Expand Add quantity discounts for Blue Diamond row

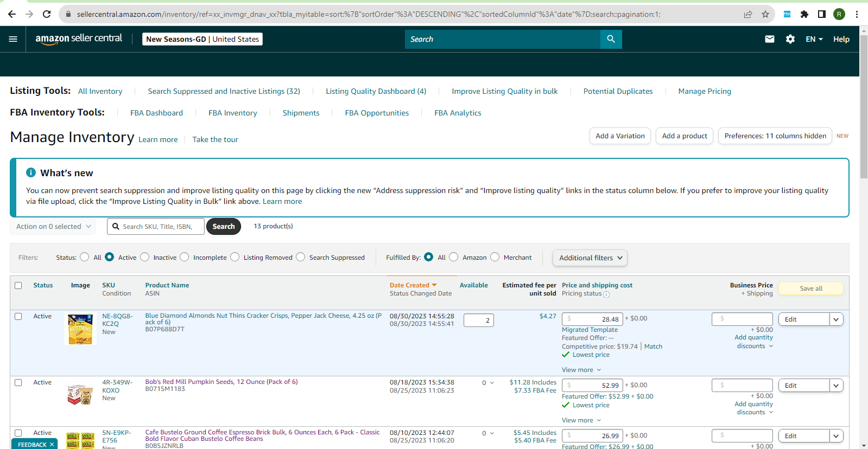pyautogui.click(x=754, y=342)
